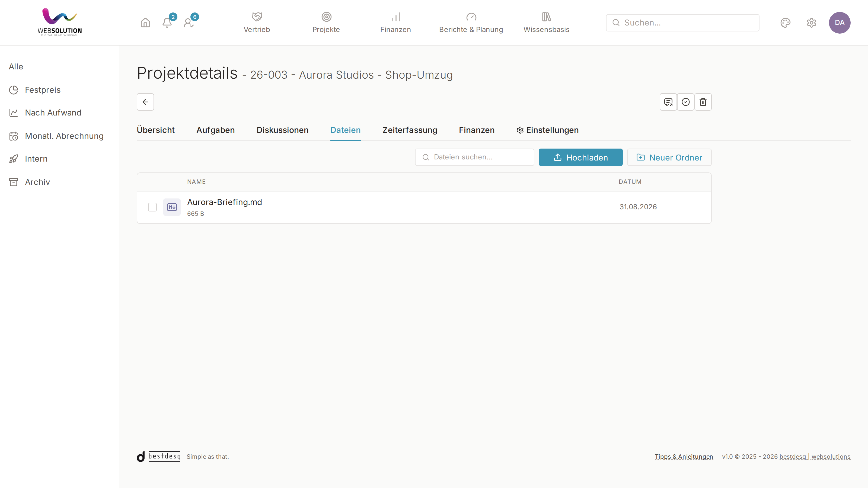Open the Wissensbasis library menu

[x=546, y=23]
